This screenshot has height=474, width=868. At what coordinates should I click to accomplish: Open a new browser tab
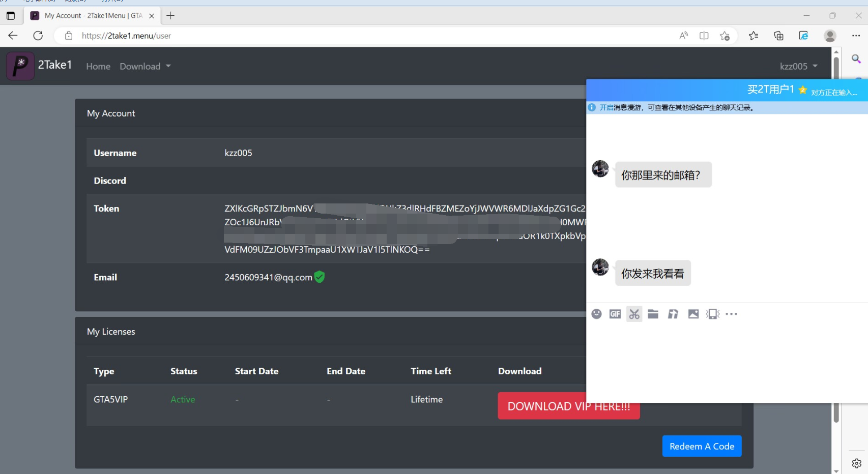tap(170, 16)
